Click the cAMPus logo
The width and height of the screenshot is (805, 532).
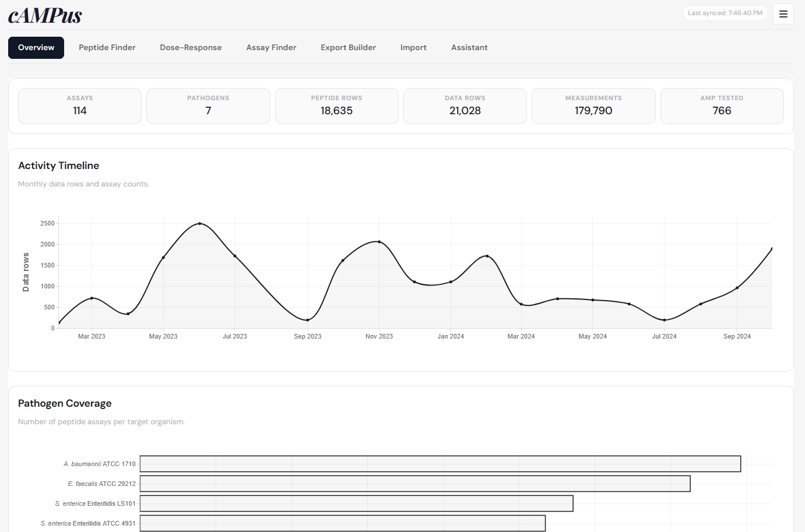(45, 16)
